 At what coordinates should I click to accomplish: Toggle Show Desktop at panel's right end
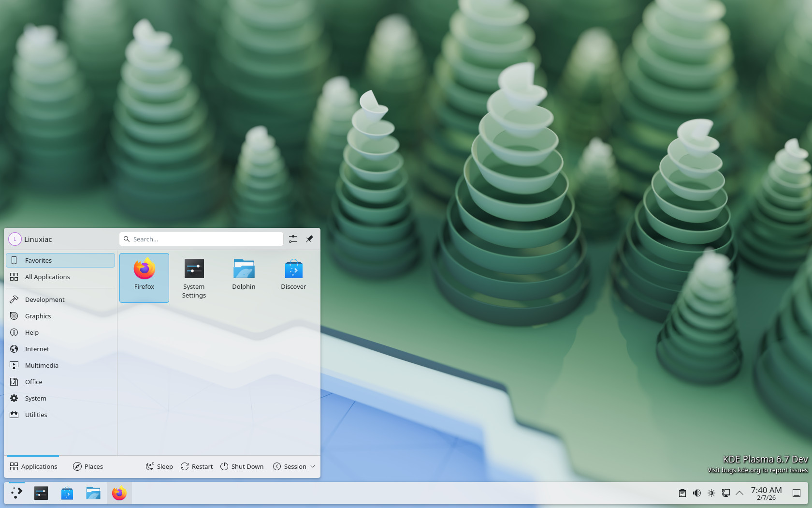coord(797,493)
